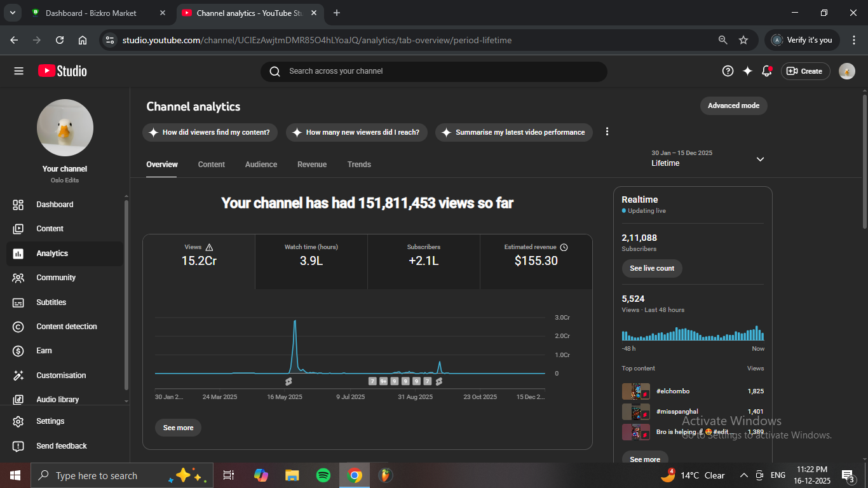Click the Estimated revenue clock icon

[564, 247]
